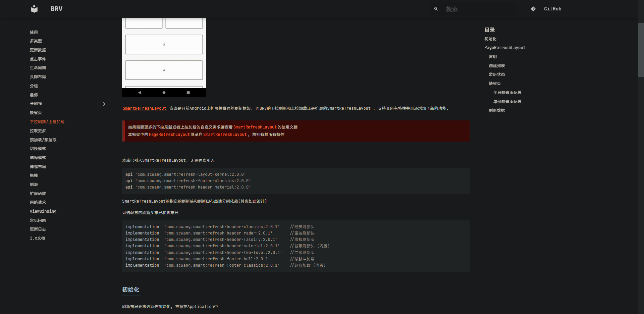Jump to 初始化 via table of contents
The height and width of the screenshot is (314, 644).
tap(490, 39)
